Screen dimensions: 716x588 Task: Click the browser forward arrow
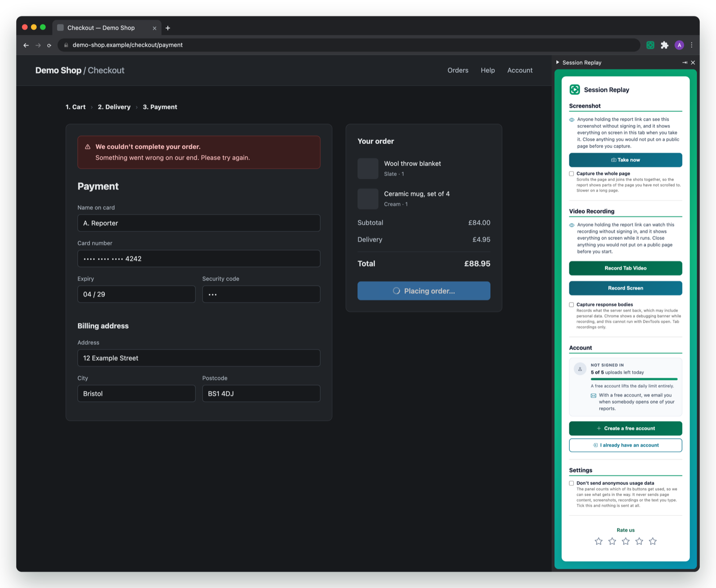pyautogui.click(x=38, y=45)
